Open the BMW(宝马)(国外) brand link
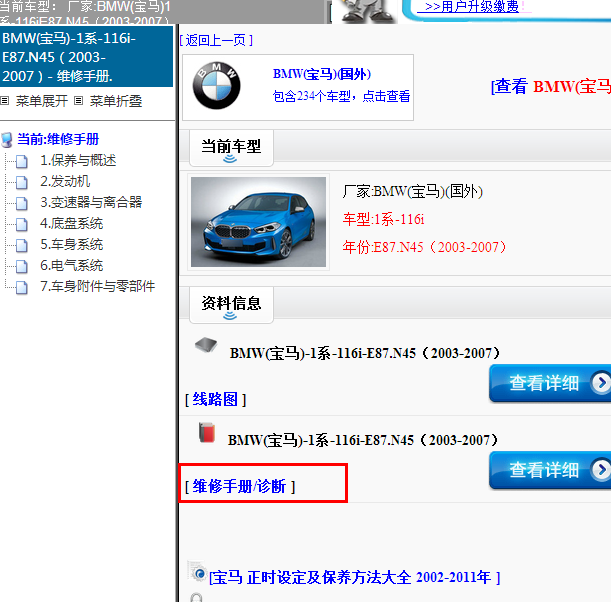611x602 pixels. coord(322,74)
